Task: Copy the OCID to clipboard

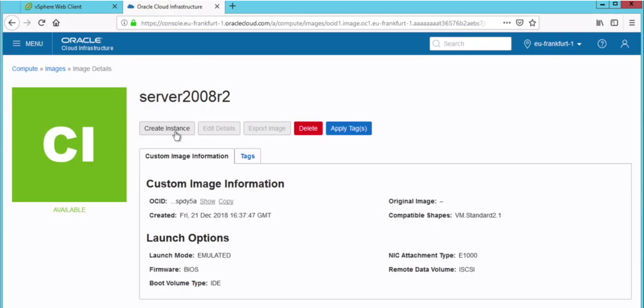Action: (226, 201)
